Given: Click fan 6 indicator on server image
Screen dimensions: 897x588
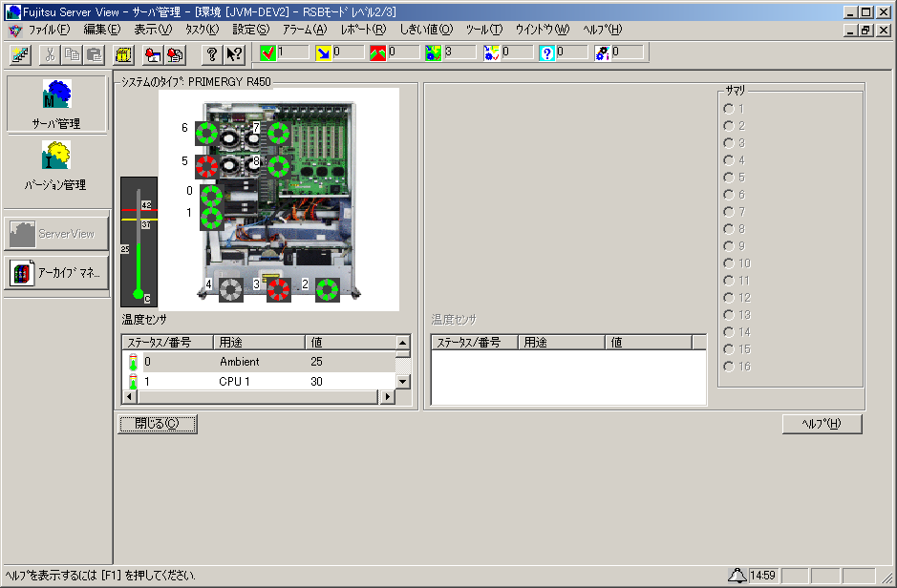Looking at the screenshot, I should coord(206,133).
